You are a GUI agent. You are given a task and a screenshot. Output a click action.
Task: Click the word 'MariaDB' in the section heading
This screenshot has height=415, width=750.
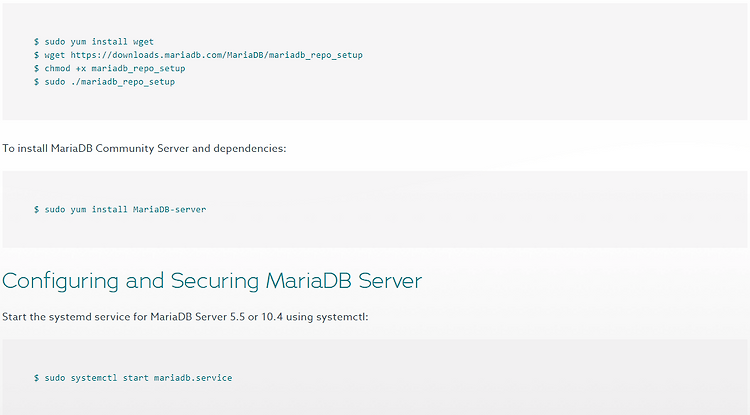coord(309,281)
